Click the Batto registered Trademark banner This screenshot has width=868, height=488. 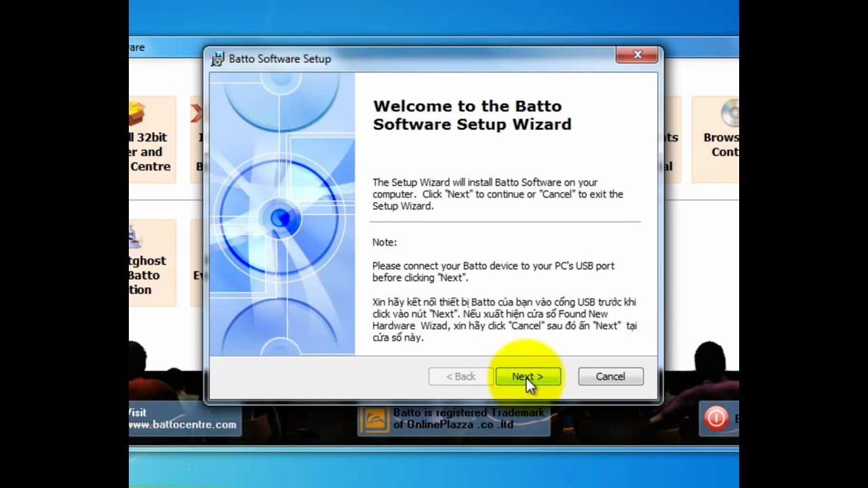454,419
